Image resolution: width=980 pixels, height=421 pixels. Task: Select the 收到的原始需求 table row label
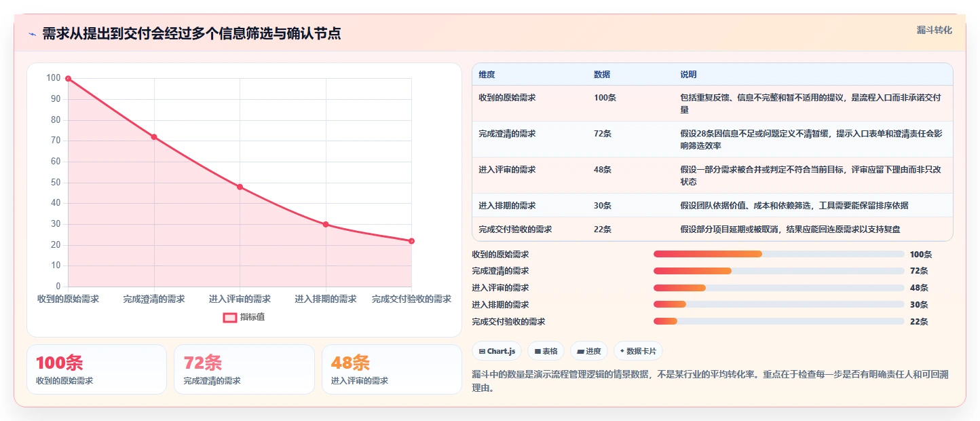[x=507, y=98]
